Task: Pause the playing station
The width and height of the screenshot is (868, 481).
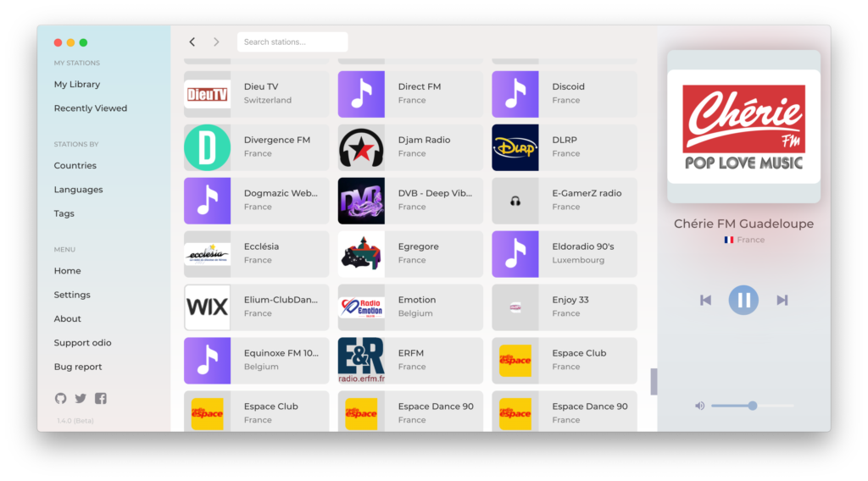Action: tap(743, 300)
